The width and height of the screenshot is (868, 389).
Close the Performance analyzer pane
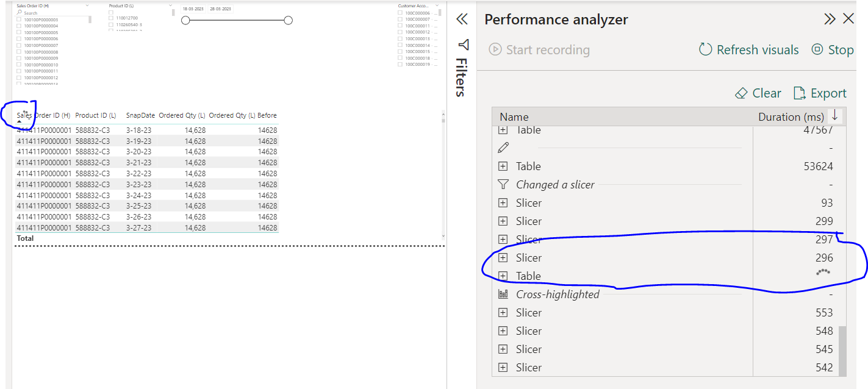[x=848, y=19]
